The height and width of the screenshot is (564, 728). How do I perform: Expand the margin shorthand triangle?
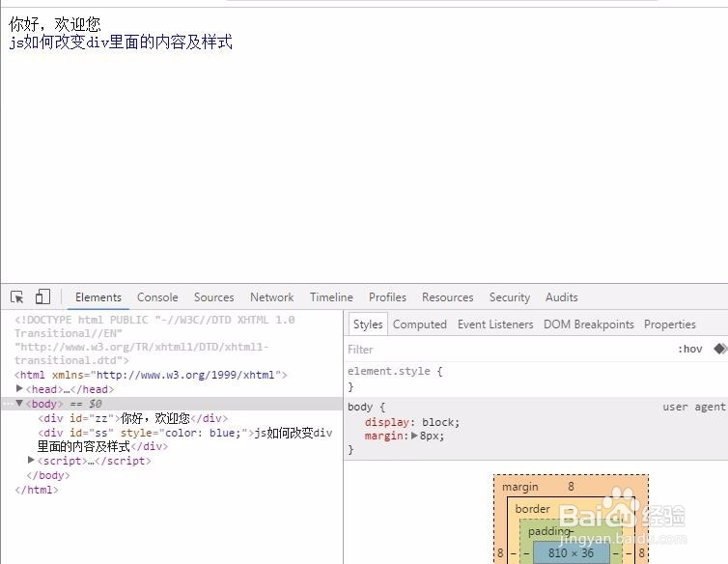tap(414, 436)
